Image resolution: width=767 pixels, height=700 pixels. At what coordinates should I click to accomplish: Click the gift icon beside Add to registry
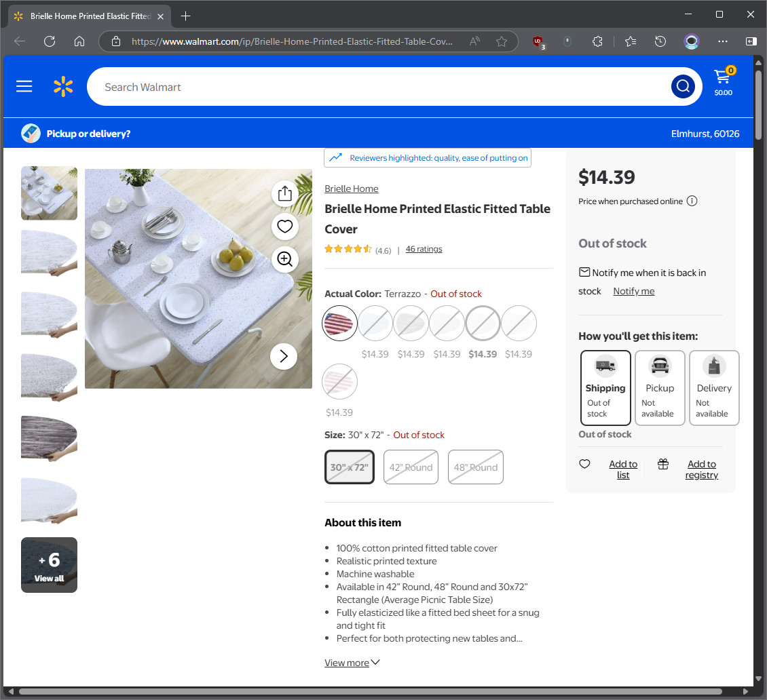click(662, 464)
